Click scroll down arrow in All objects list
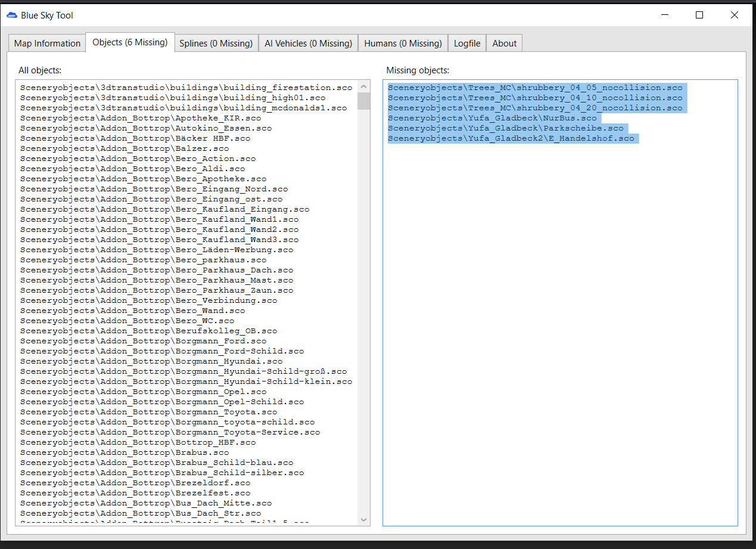 coord(363,520)
